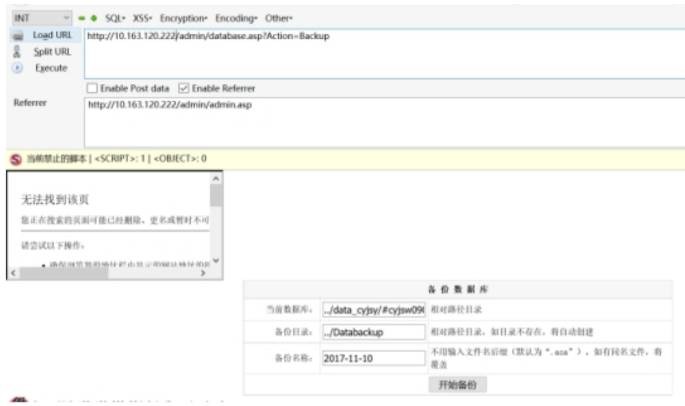Open the INT dropdown selector

point(40,18)
